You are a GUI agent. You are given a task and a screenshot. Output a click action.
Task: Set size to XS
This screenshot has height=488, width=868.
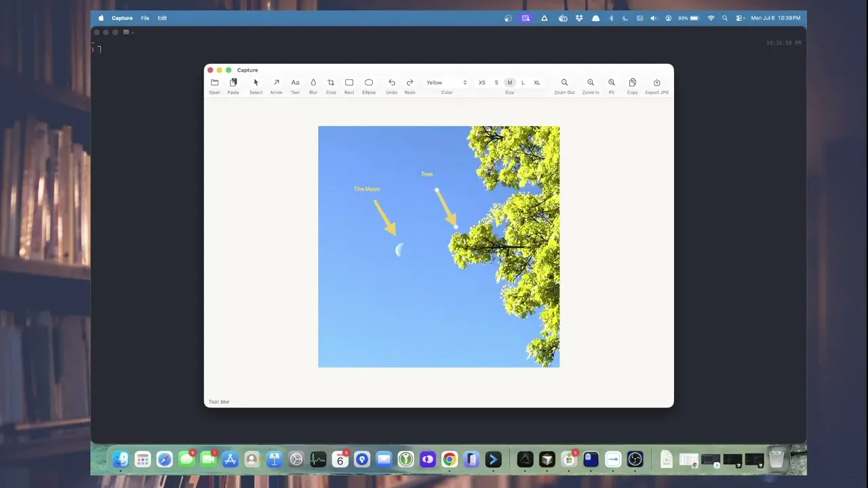point(482,83)
